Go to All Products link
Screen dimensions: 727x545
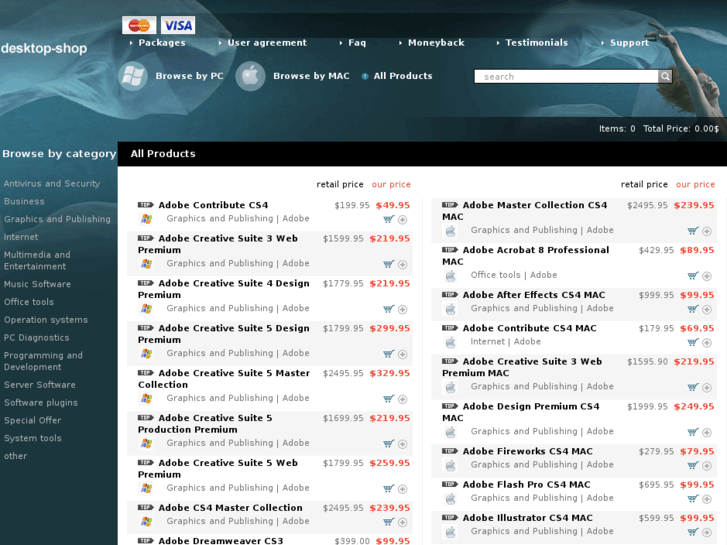(403, 76)
